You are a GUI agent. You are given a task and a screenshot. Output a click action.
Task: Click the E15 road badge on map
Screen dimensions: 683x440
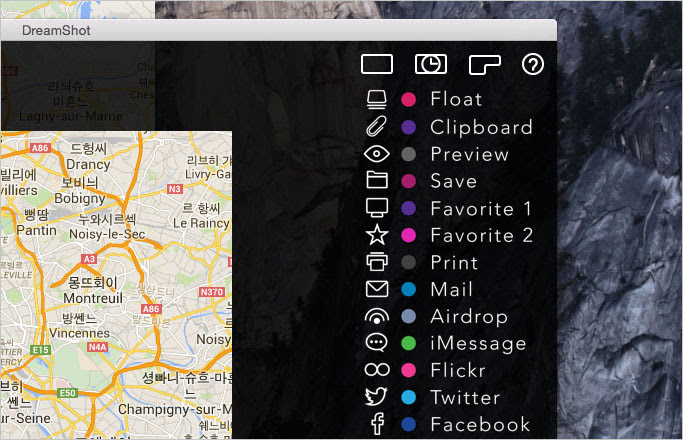[41, 350]
